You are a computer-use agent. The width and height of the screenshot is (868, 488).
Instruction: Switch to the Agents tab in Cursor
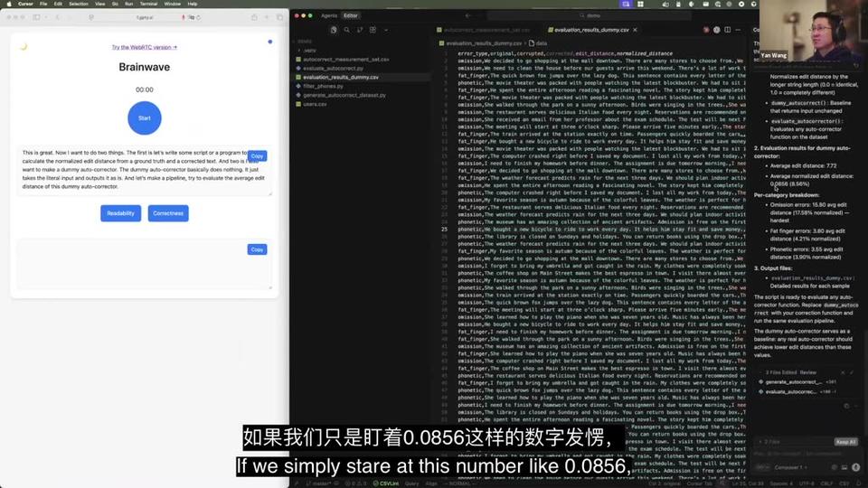tap(329, 15)
